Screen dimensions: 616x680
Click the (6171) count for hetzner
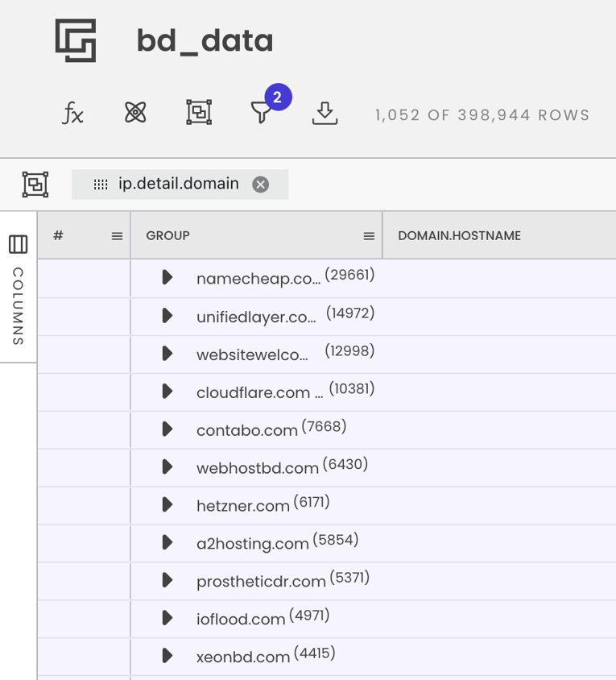(x=312, y=501)
